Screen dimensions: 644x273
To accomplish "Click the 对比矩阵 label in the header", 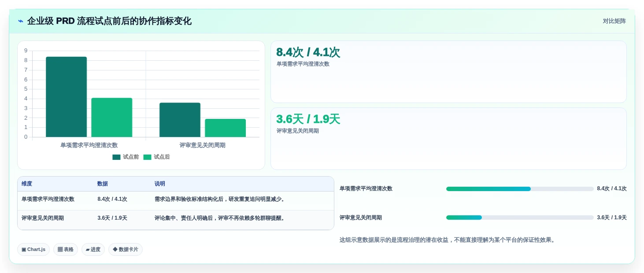I will pyautogui.click(x=614, y=21).
